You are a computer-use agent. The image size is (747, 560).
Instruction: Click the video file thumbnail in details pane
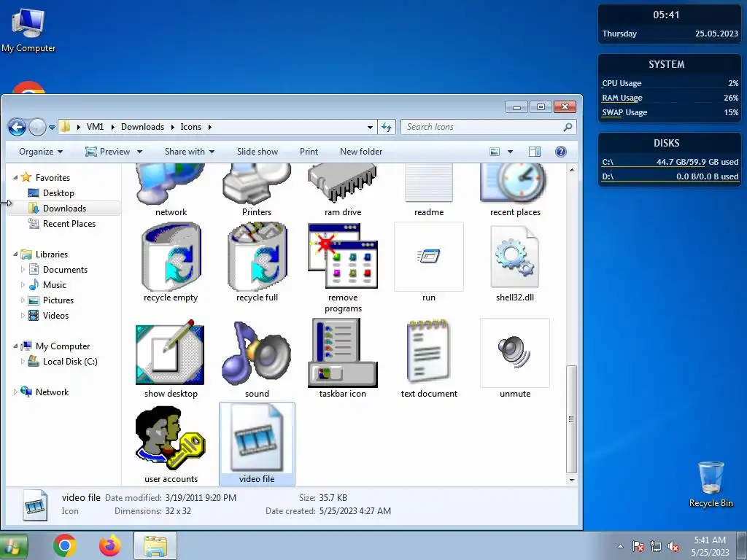pos(35,505)
